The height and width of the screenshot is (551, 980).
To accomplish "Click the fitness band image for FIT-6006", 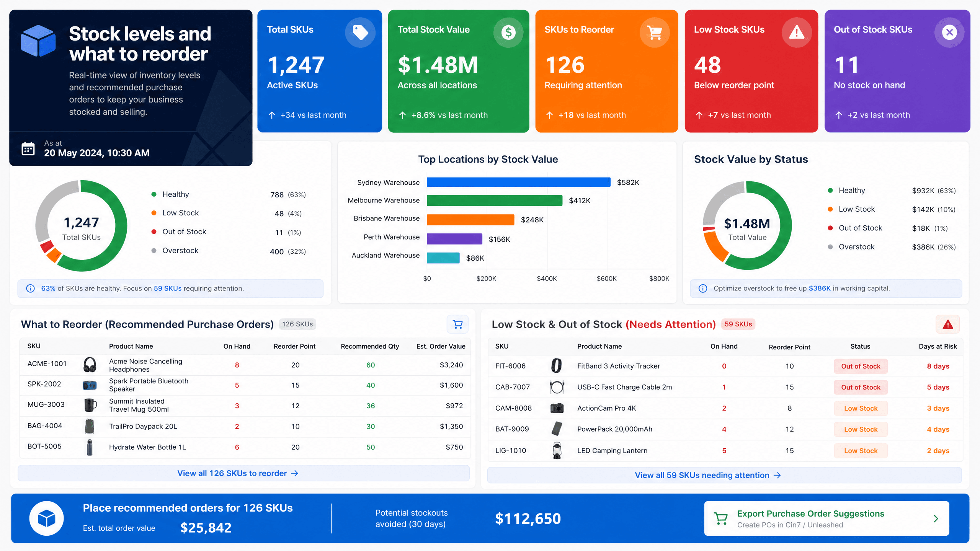I will 557,366.
